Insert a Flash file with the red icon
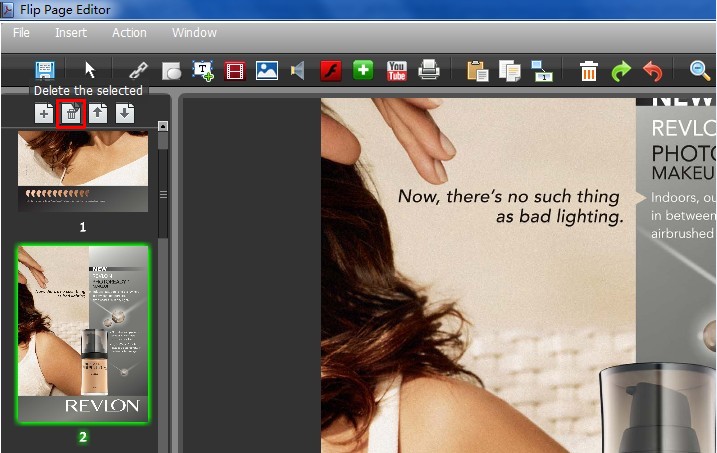Viewport: 717px width, 453px height. (331, 71)
